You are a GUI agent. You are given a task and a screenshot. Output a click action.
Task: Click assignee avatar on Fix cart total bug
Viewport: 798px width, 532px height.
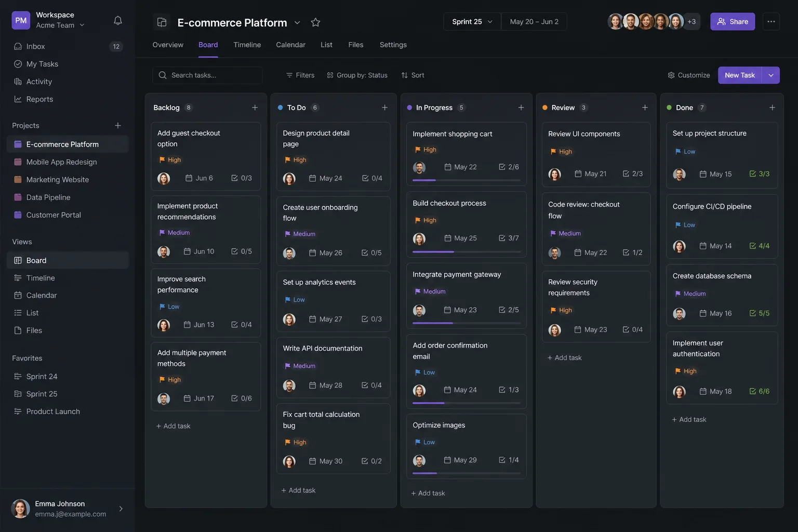pos(289,461)
